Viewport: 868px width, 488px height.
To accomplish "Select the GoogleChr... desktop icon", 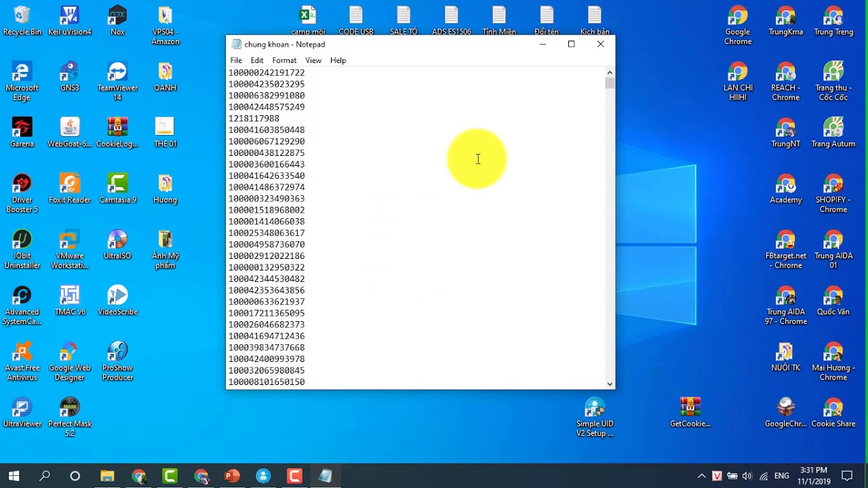I will pos(786,412).
